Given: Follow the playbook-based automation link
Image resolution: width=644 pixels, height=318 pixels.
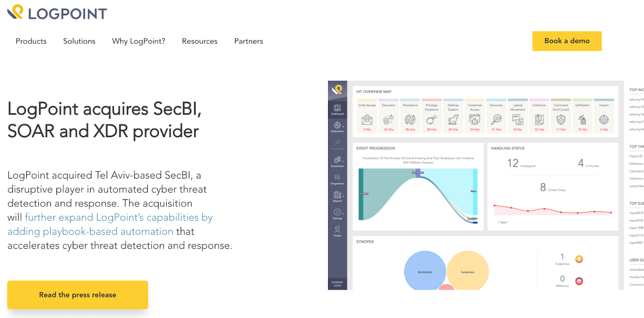Looking at the screenshot, I should pos(110,224).
